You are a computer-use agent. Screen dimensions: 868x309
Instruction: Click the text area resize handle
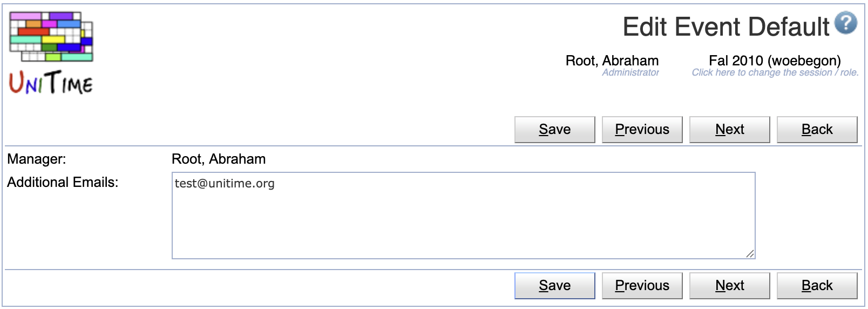[x=750, y=254]
